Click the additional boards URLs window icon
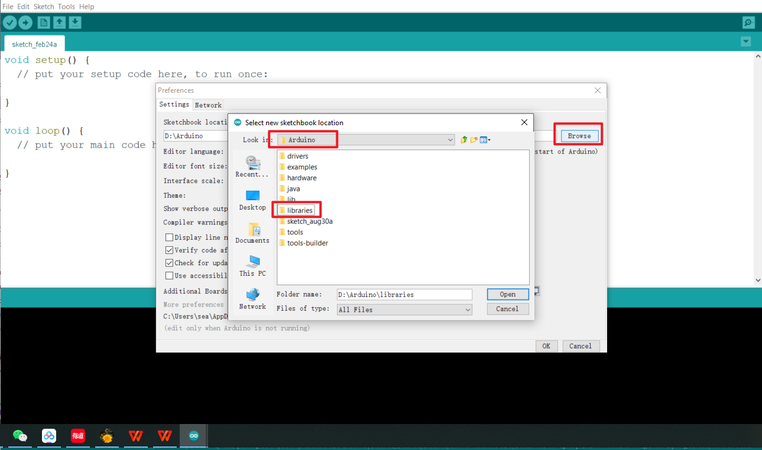The width and height of the screenshot is (762, 450). click(537, 291)
